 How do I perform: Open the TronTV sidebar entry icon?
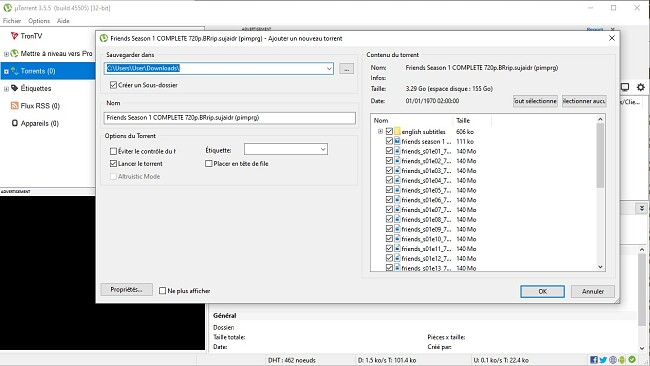(x=15, y=36)
